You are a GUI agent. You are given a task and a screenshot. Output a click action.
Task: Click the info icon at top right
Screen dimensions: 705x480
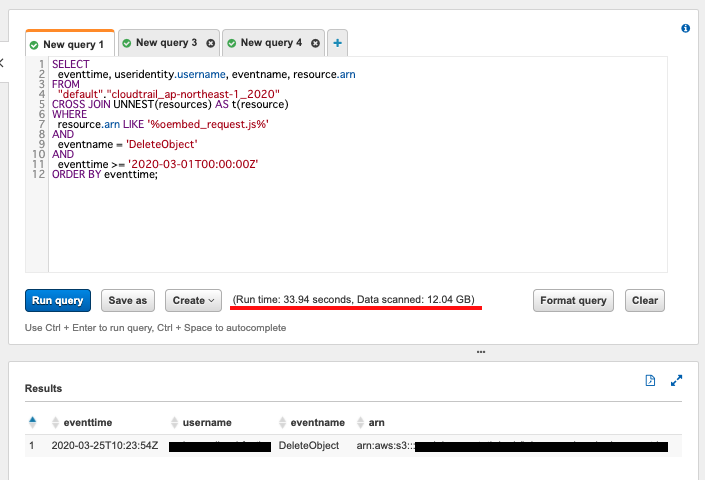click(x=685, y=28)
